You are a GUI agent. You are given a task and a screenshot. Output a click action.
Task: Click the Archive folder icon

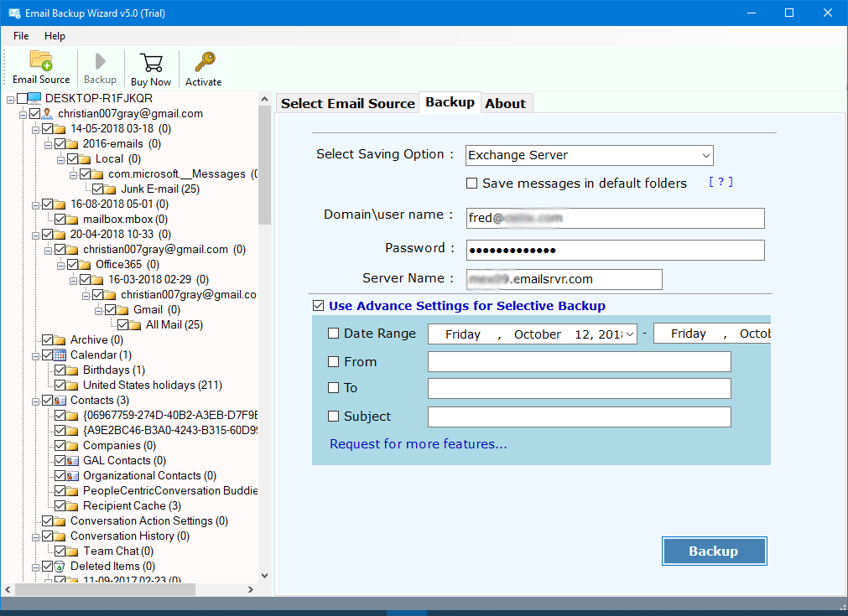(x=60, y=340)
